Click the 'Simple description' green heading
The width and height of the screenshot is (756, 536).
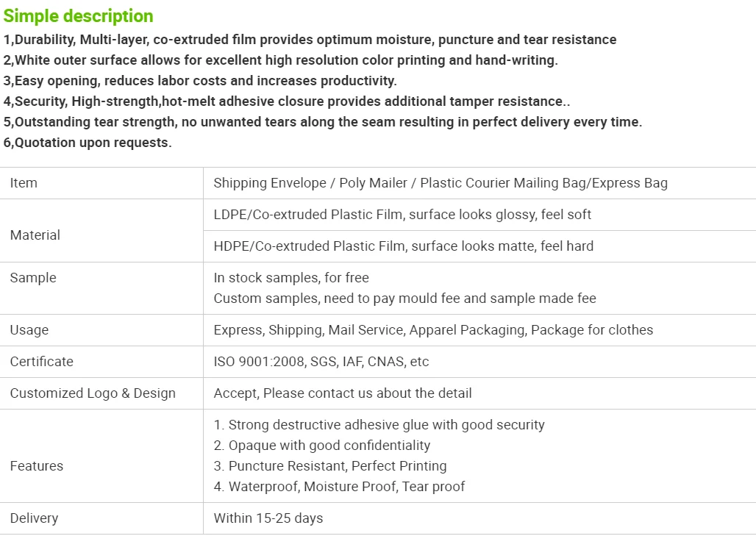pos(78,16)
